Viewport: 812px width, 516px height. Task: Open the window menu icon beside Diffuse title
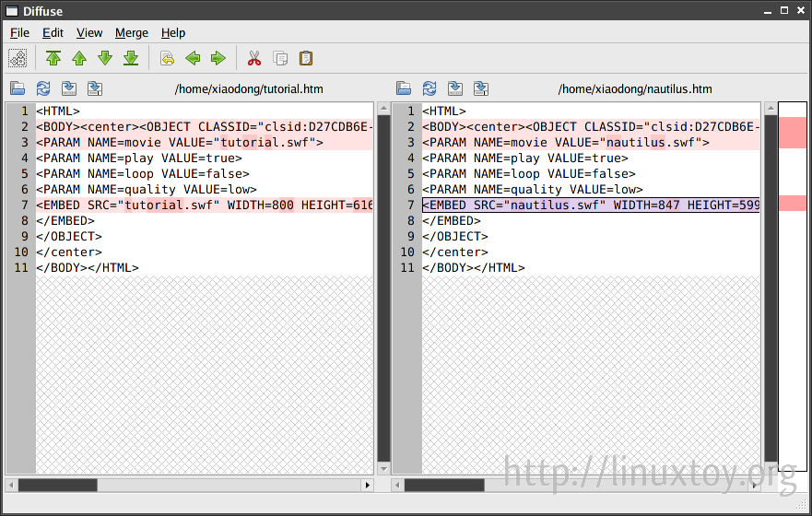click(x=11, y=11)
